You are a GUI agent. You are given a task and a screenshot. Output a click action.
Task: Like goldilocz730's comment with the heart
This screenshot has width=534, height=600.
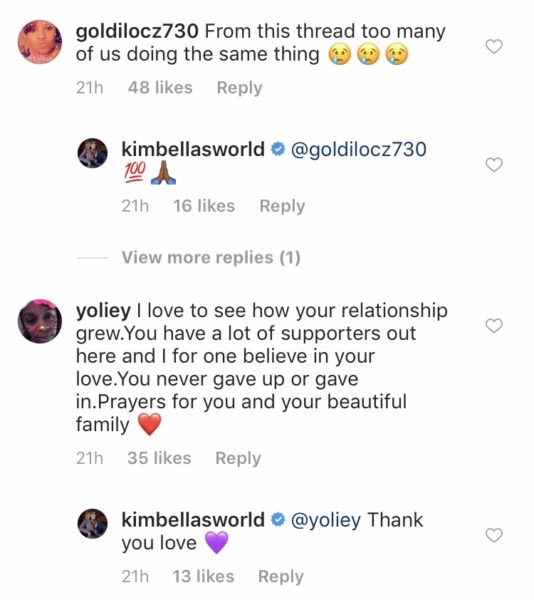click(494, 46)
